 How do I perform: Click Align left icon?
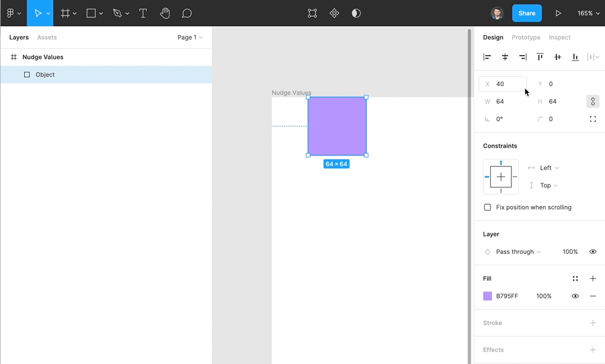[487, 57]
